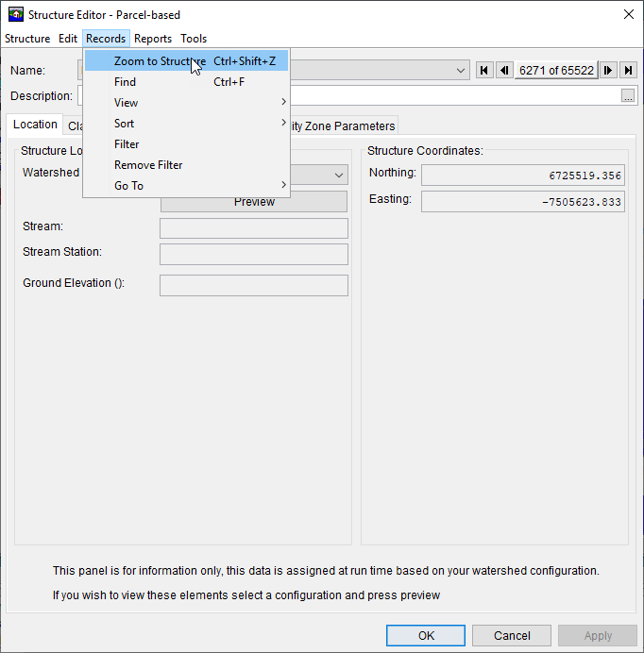Open the Edit menu
The width and height of the screenshot is (644, 653).
pos(68,39)
